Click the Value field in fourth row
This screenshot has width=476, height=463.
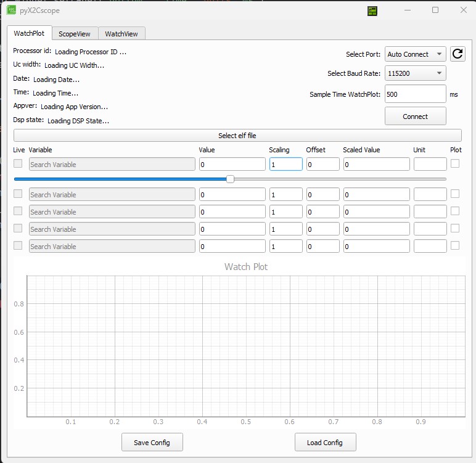(232, 229)
